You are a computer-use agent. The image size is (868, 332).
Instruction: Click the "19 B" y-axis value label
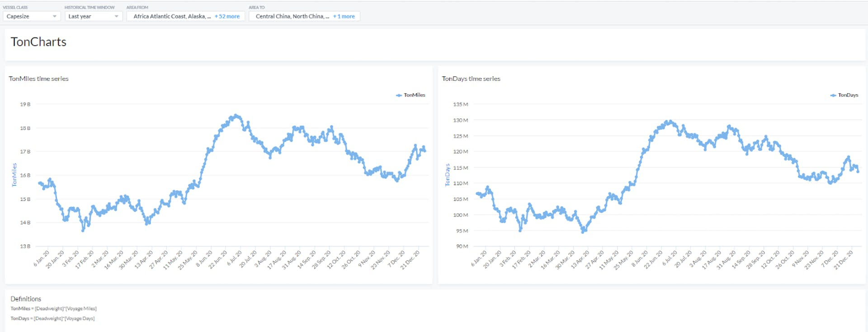coord(25,104)
